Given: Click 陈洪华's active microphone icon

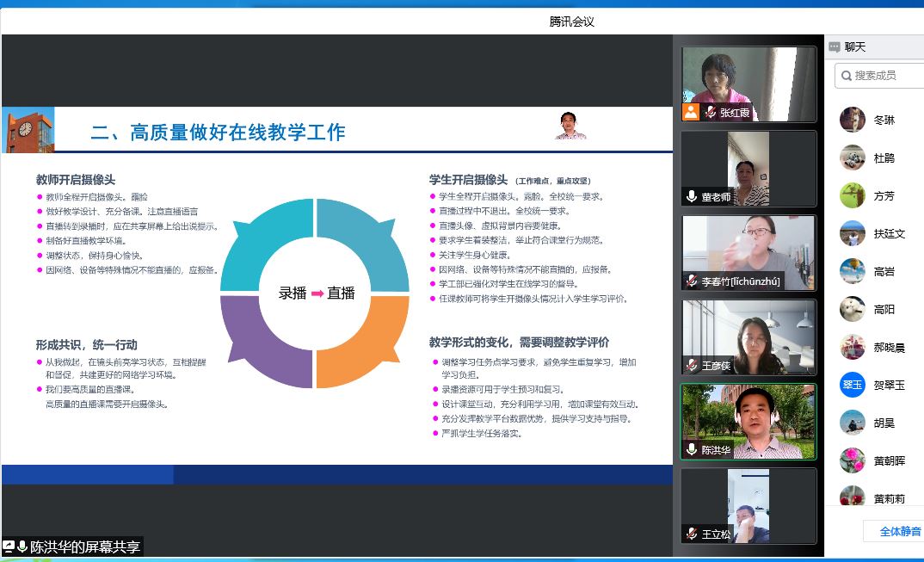Looking at the screenshot, I should point(691,449).
